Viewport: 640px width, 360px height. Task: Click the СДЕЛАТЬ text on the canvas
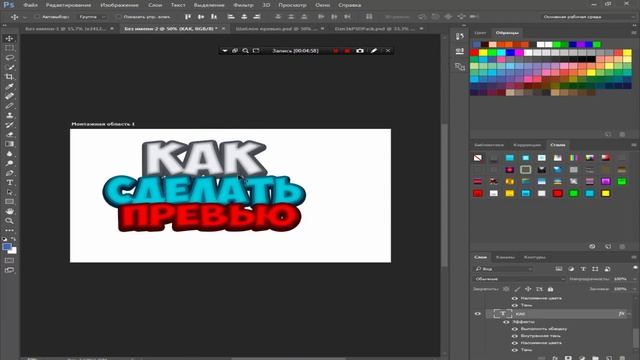click(x=204, y=191)
